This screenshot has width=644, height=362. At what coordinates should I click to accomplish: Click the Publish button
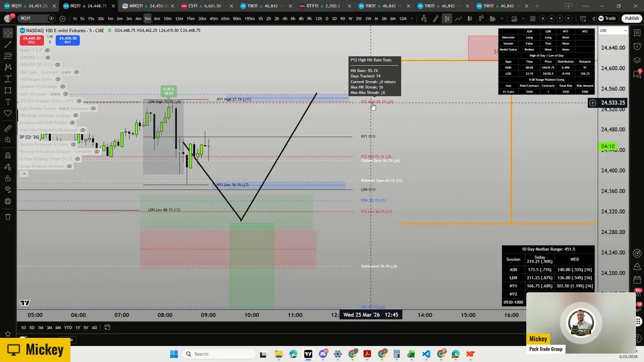(x=632, y=19)
